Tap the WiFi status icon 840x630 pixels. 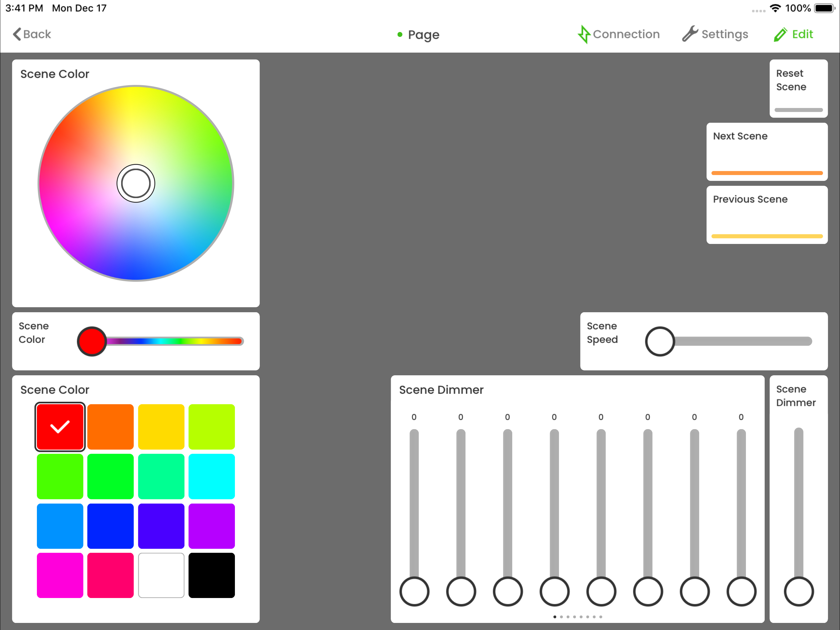click(775, 8)
